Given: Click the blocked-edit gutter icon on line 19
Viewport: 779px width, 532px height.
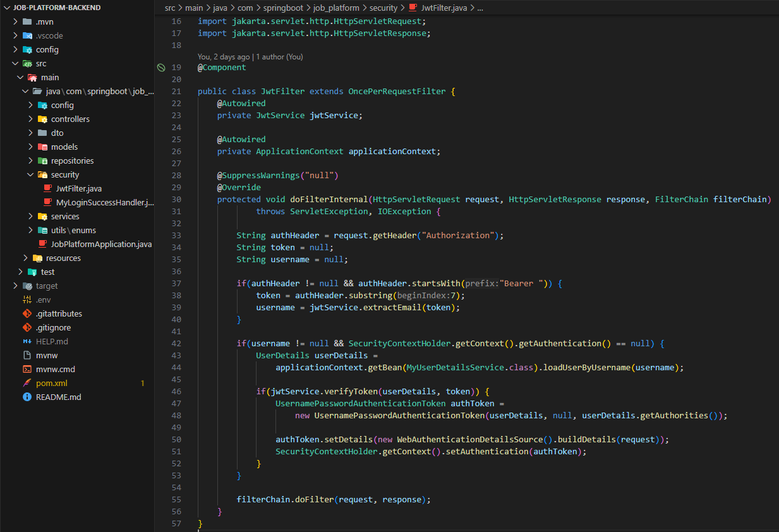Looking at the screenshot, I should (162, 68).
